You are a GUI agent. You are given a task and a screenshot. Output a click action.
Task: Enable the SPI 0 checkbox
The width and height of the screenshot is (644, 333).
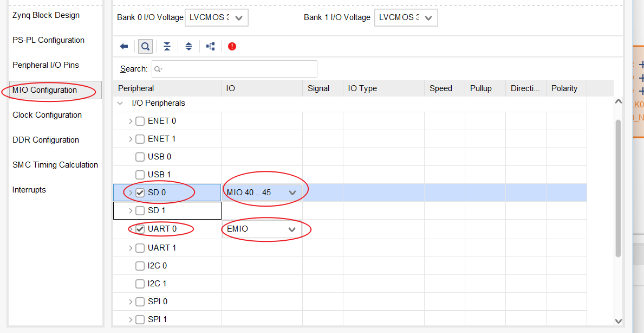click(140, 302)
